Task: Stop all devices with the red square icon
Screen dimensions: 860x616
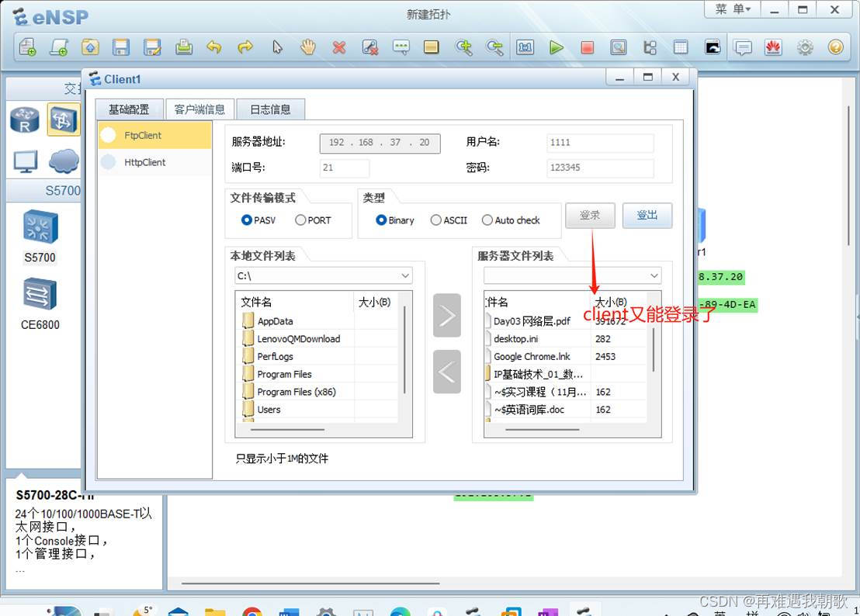Action: pyautogui.click(x=588, y=47)
